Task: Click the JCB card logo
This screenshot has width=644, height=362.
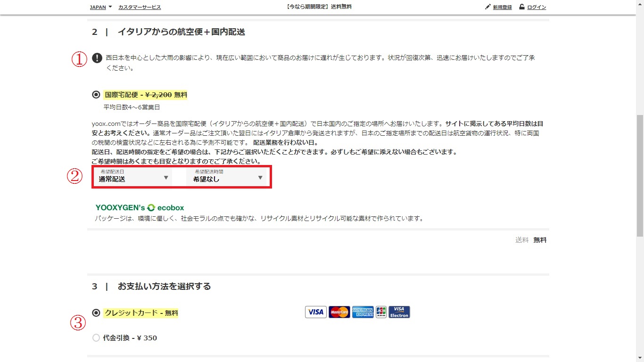Action: (381, 312)
